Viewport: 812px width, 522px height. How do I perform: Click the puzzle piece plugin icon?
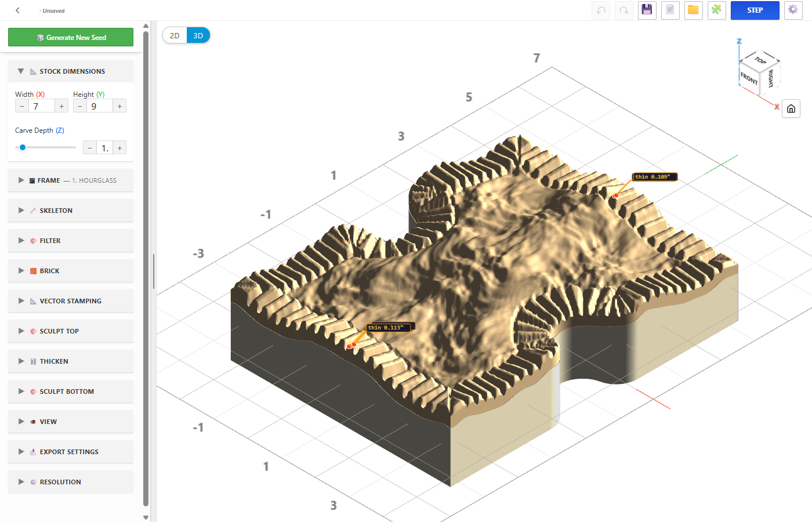(717, 10)
